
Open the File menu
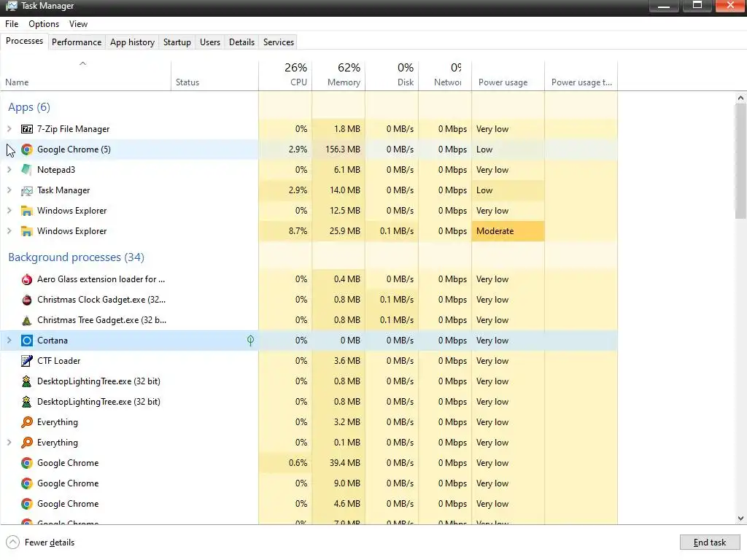tap(12, 24)
